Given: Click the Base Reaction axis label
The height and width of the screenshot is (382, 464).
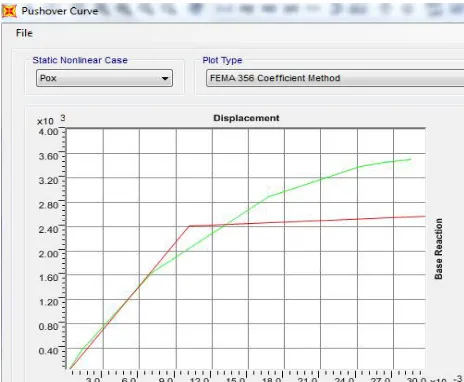Looking at the screenshot, I should pos(439,249).
